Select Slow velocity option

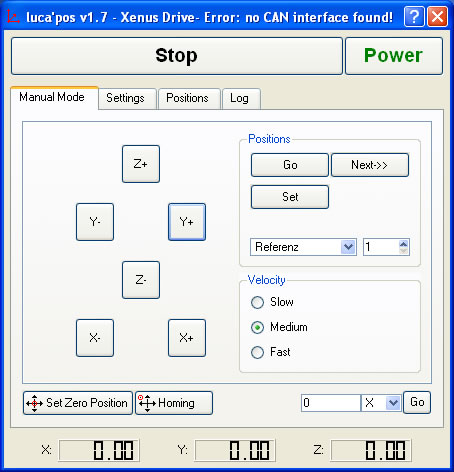[x=257, y=303]
